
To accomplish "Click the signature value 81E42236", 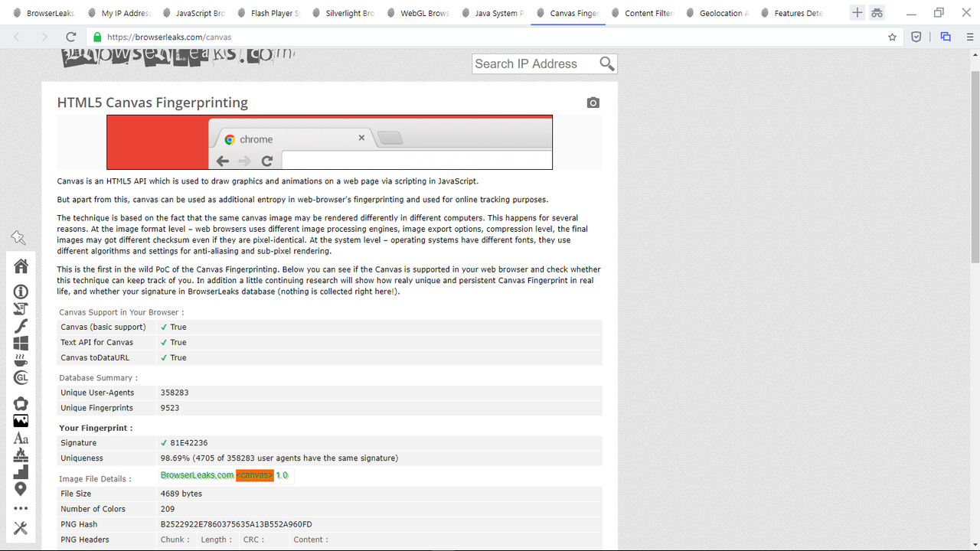I will click(188, 443).
